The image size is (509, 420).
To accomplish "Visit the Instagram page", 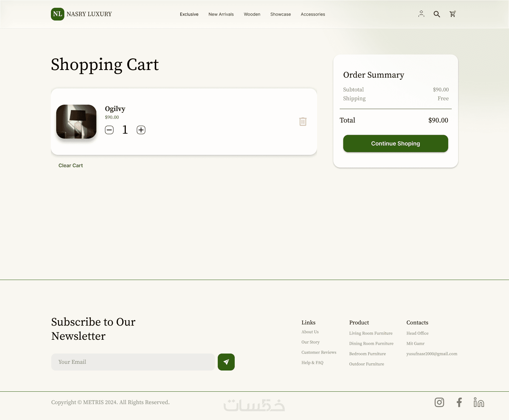I will point(439,402).
